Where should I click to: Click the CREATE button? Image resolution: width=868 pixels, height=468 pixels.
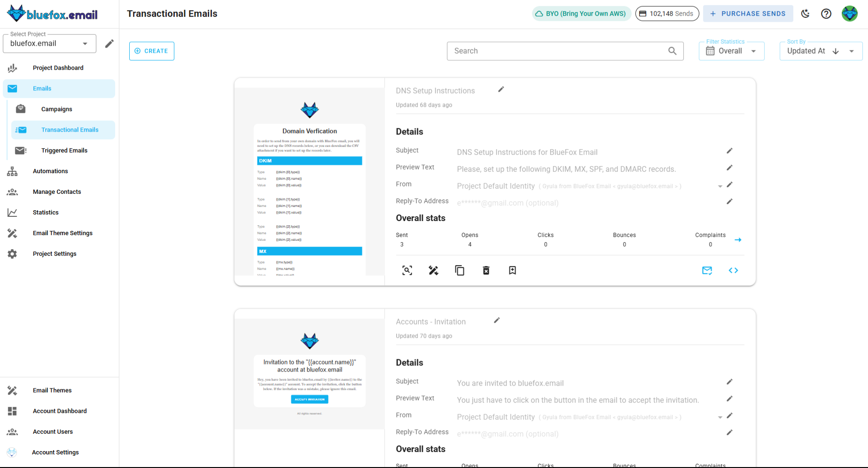tap(151, 51)
